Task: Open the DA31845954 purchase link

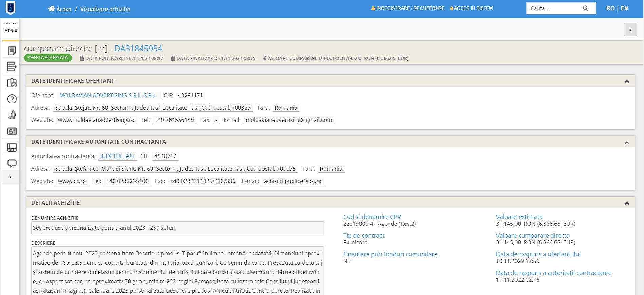Action: (x=138, y=48)
